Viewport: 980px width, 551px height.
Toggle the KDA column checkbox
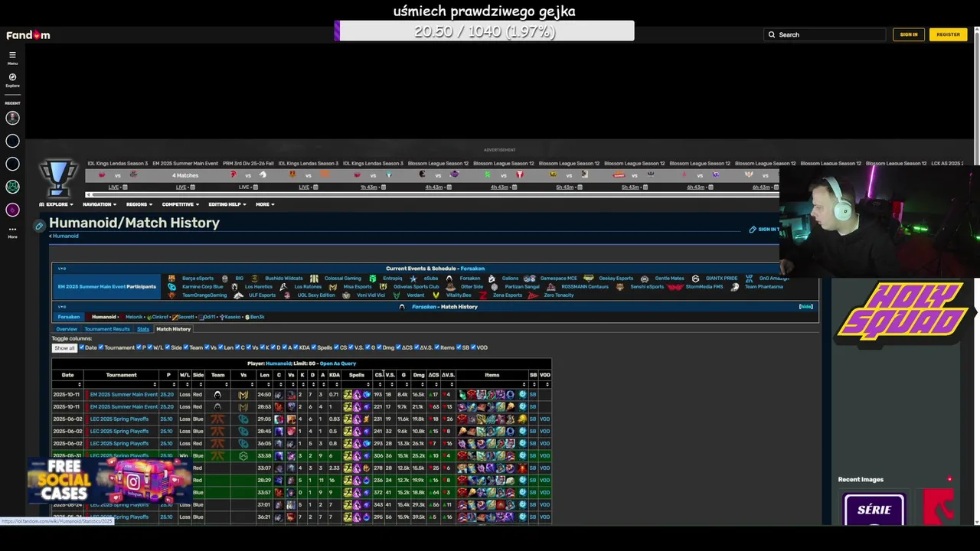point(296,347)
